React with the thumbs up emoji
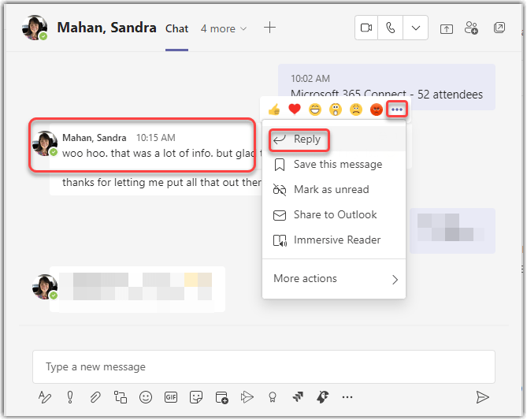Image resolution: width=527 pixels, height=420 pixels. [x=274, y=110]
